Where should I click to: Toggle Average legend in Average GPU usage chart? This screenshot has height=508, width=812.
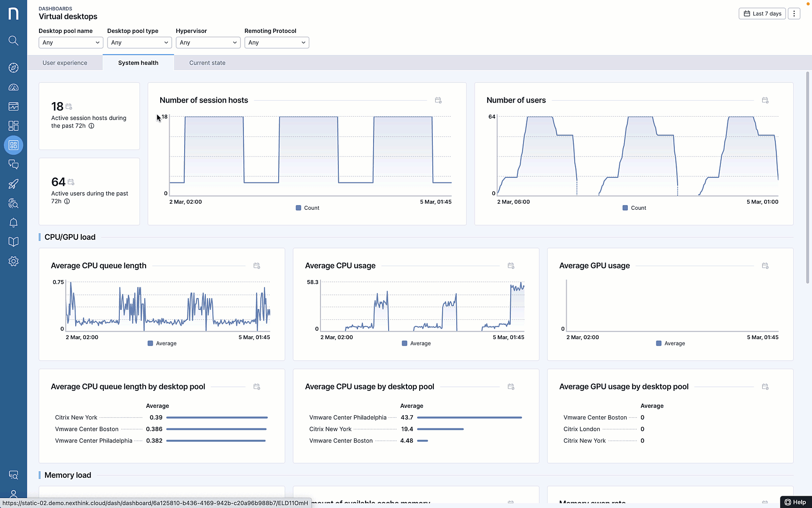(x=670, y=343)
